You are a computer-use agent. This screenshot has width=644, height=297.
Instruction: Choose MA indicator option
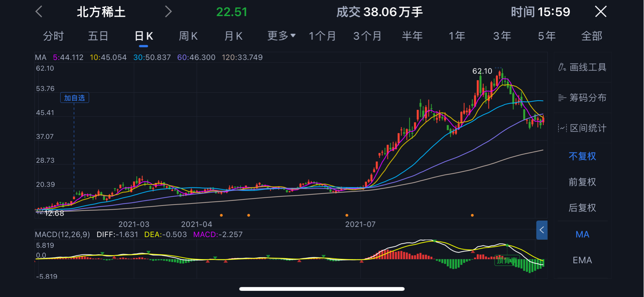[x=582, y=234]
